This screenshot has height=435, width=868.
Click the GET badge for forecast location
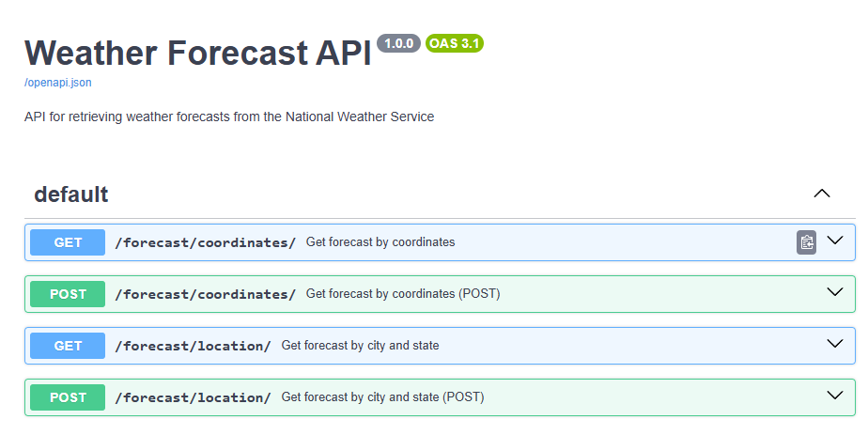68,346
